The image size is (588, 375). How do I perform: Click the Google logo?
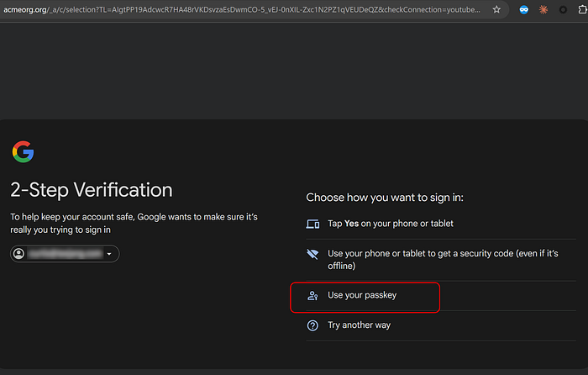[x=24, y=151]
